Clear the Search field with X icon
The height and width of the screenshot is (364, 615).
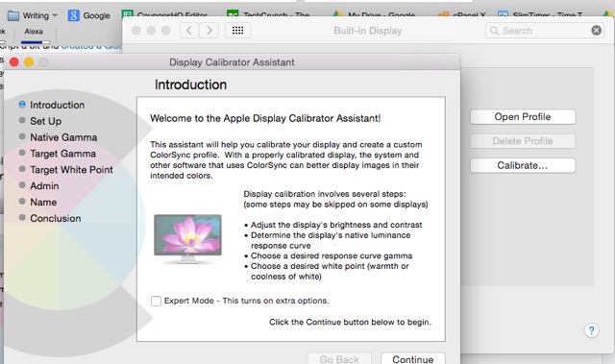pyautogui.click(x=596, y=30)
